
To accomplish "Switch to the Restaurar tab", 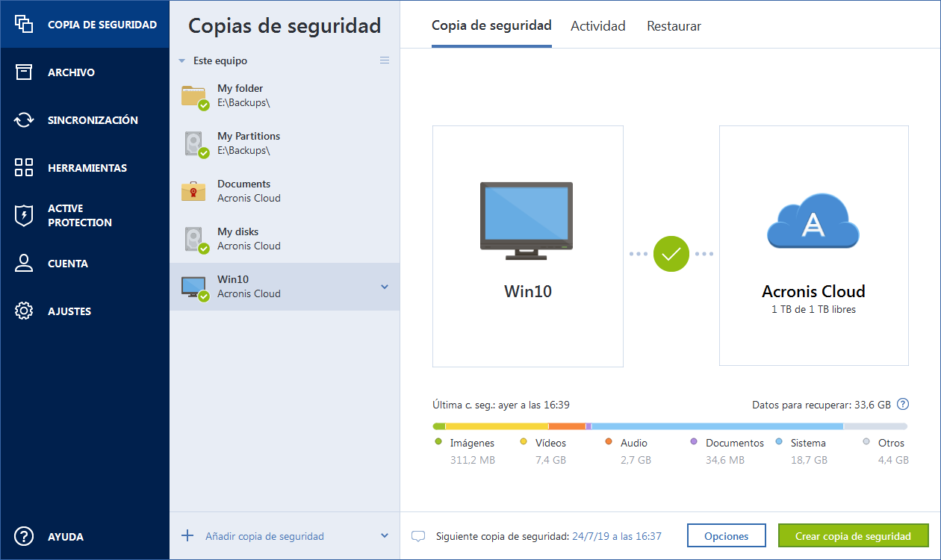I will (674, 26).
